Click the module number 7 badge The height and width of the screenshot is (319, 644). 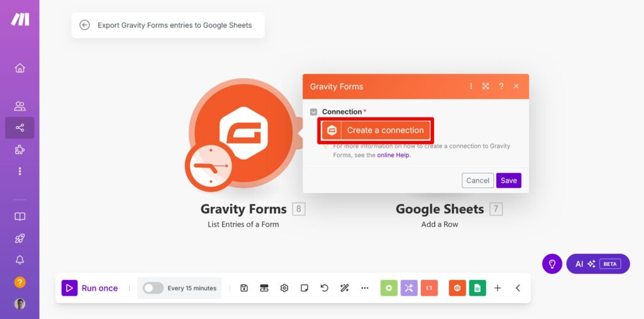496,209
